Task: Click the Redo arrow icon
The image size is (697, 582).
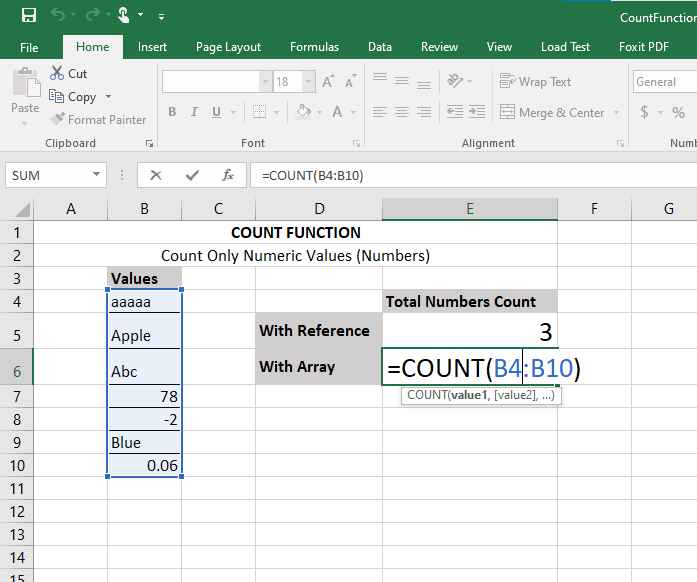Action: tap(92, 15)
